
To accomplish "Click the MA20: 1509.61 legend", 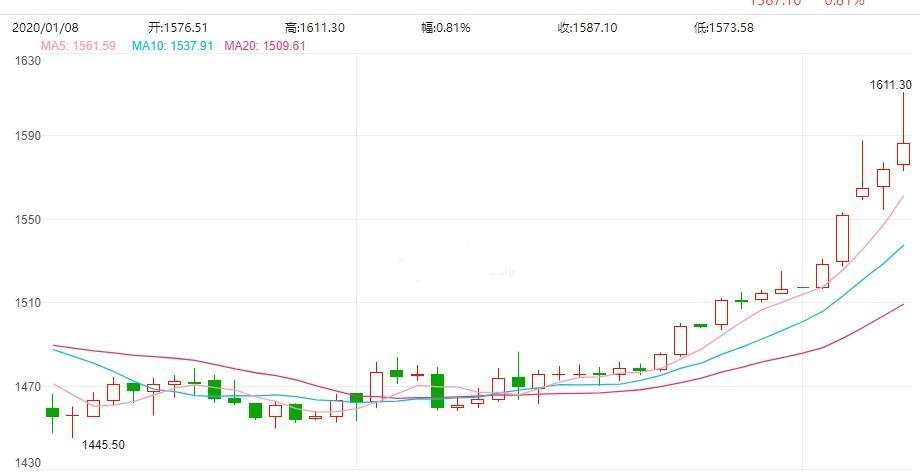I will (x=265, y=46).
